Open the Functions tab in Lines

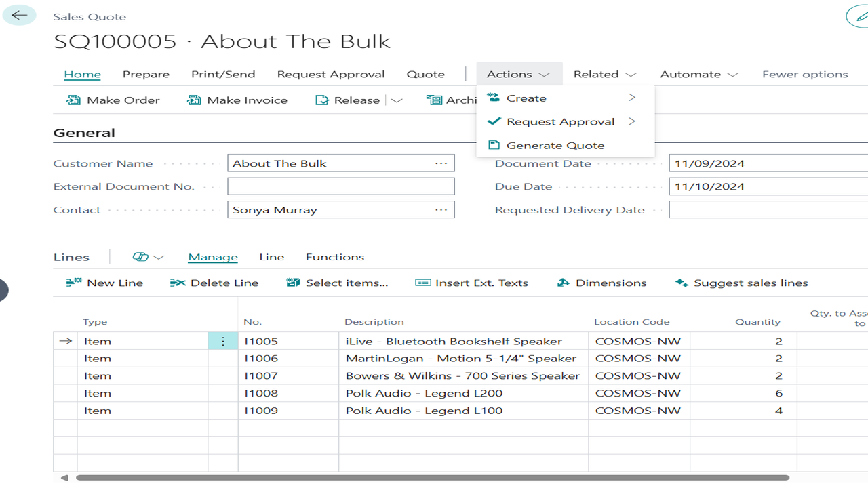click(x=335, y=257)
